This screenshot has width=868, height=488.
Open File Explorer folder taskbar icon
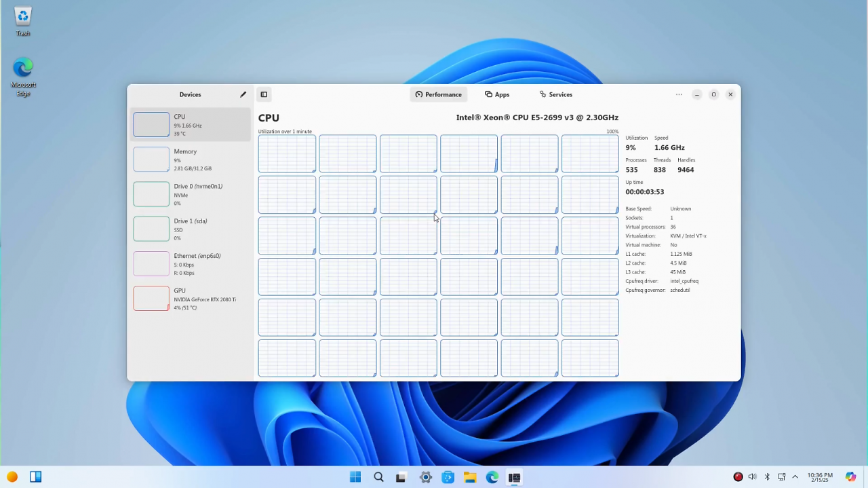(470, 477)
